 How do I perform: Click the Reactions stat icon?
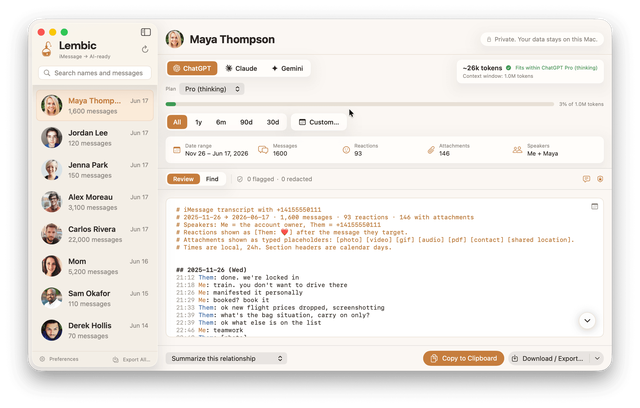pos(346,150)
